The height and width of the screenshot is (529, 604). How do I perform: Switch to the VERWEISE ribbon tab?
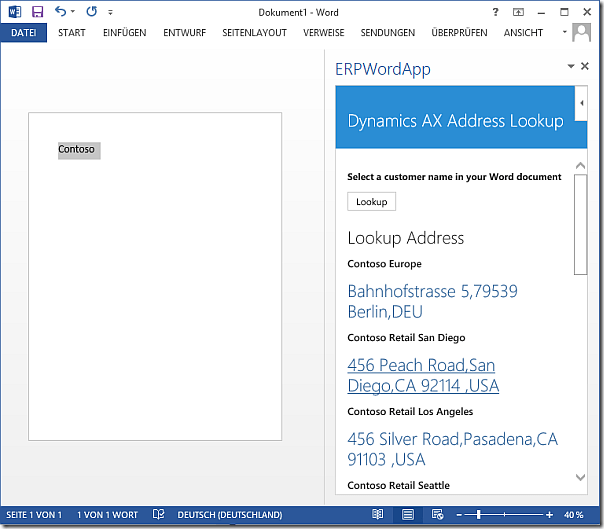(324, 33)
